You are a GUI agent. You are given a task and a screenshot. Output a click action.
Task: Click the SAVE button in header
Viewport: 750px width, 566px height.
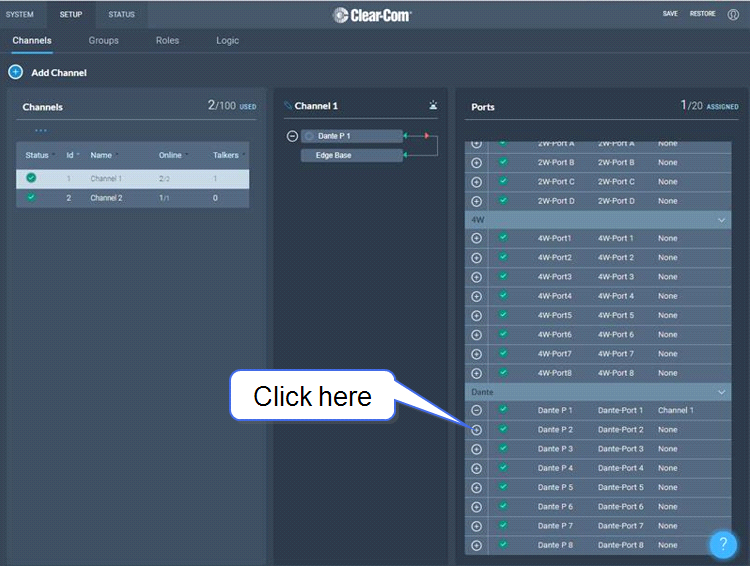point(669,14)
